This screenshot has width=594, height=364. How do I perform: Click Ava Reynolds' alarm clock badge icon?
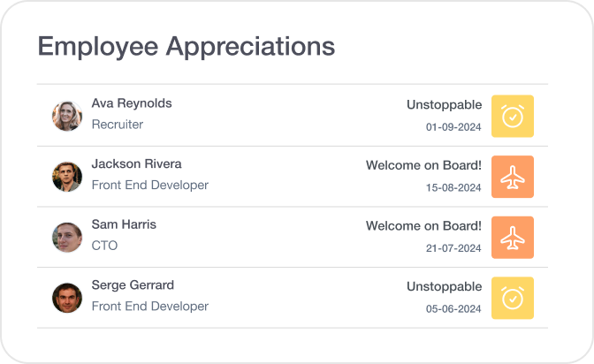coord(513,117)
